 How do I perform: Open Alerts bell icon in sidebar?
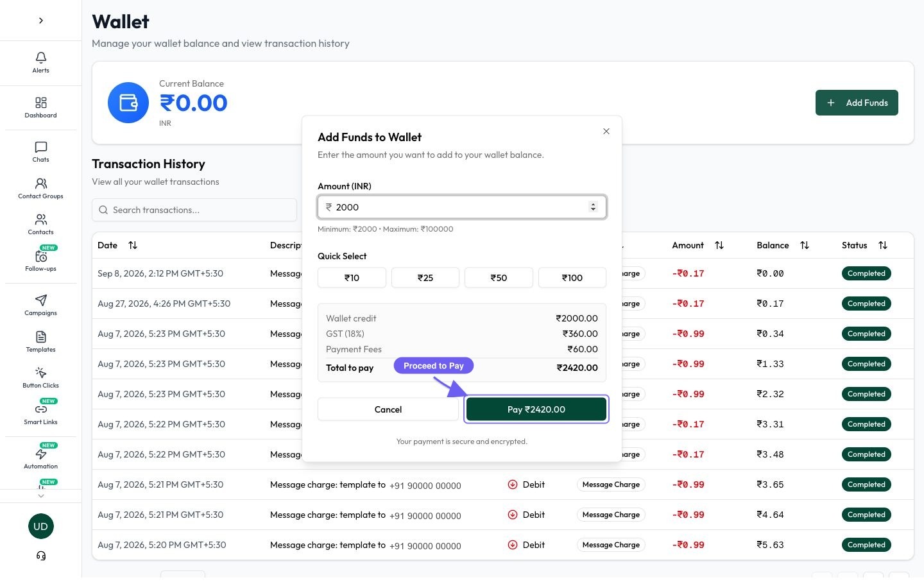(40, 63)
